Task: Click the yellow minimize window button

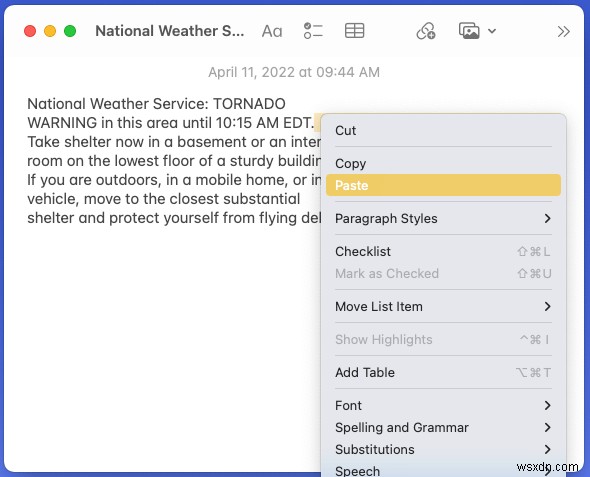Action: click(x=50, y=31)
